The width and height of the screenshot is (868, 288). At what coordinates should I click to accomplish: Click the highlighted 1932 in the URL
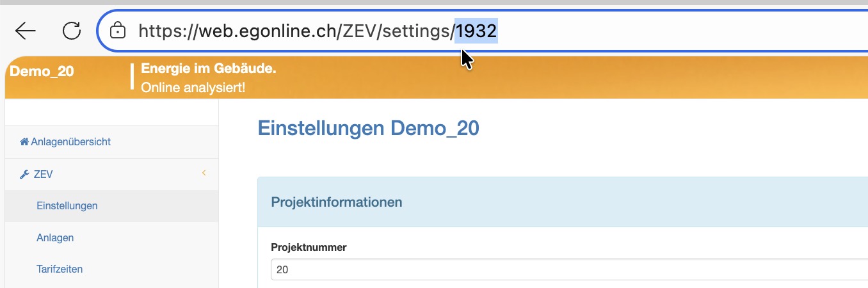click(476, 31)
